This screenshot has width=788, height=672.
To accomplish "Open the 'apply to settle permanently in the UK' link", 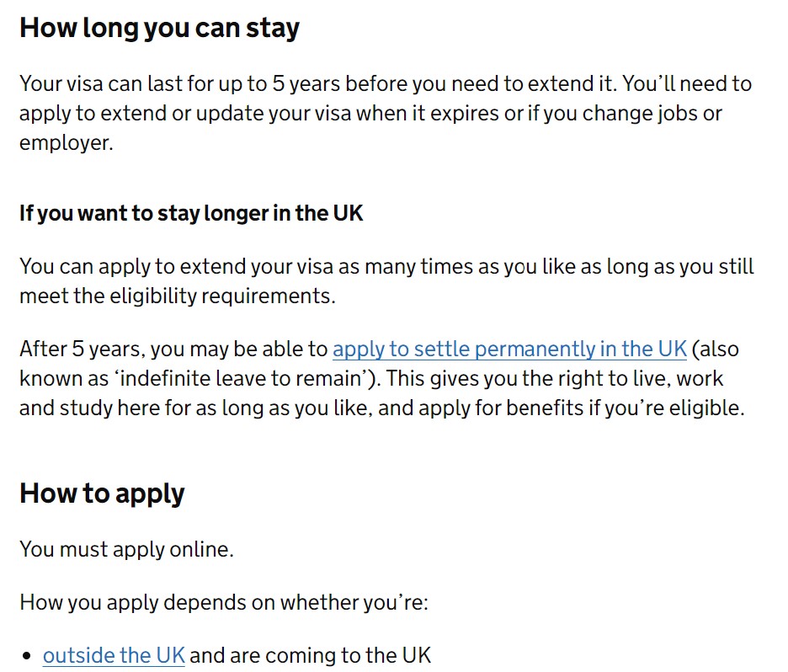I will click(509, 349).
